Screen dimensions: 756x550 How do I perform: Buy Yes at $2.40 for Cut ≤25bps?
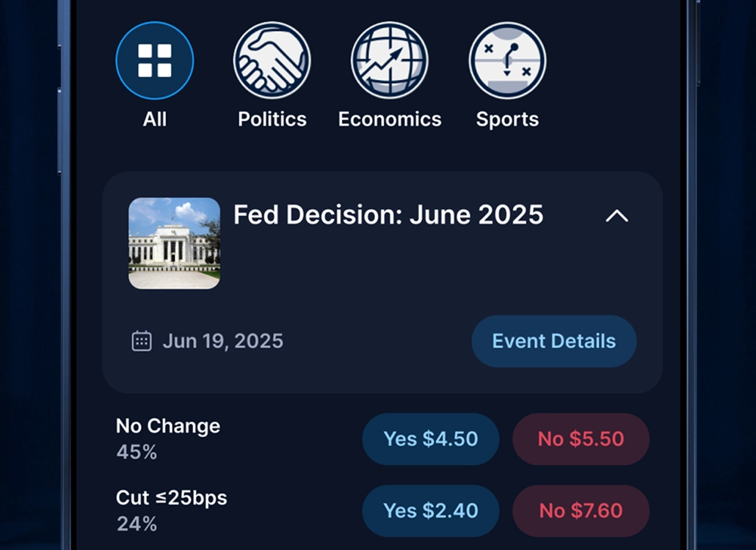point(431,510)
